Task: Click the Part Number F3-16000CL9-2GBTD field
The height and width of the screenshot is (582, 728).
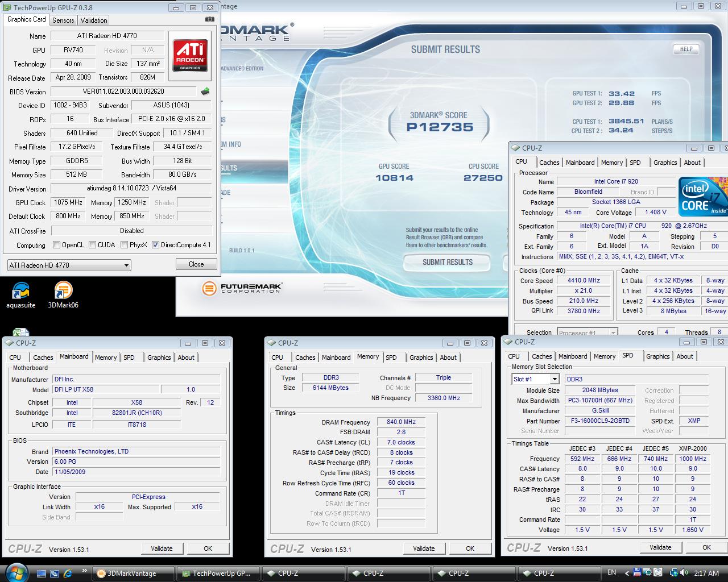Action: [600, 421]
